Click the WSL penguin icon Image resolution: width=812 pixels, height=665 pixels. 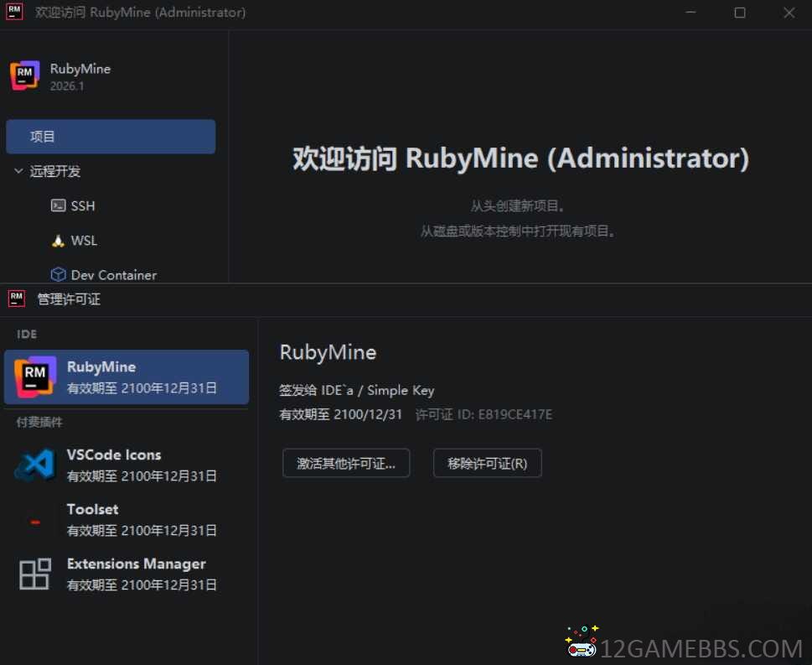[58, 241]
